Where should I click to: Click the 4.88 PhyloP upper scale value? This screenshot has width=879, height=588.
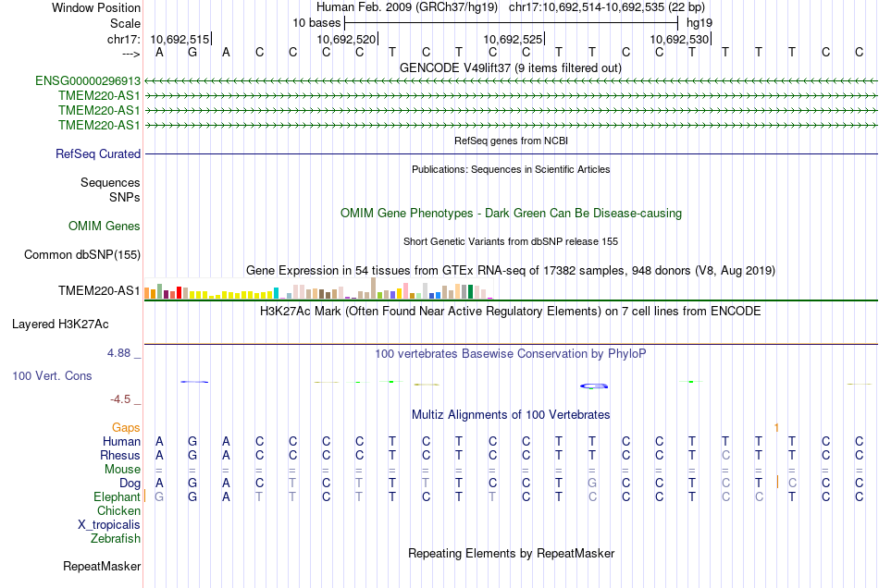tap(118, 353)
